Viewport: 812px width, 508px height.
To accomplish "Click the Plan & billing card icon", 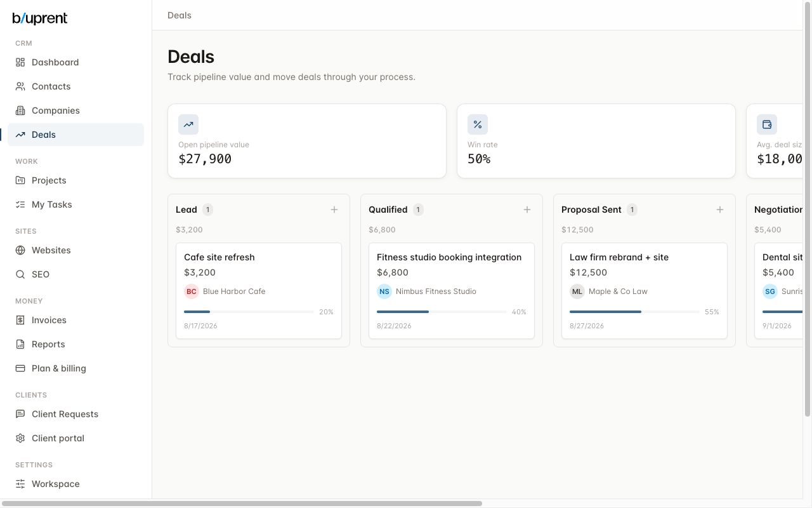I will (x=20, y=368).
